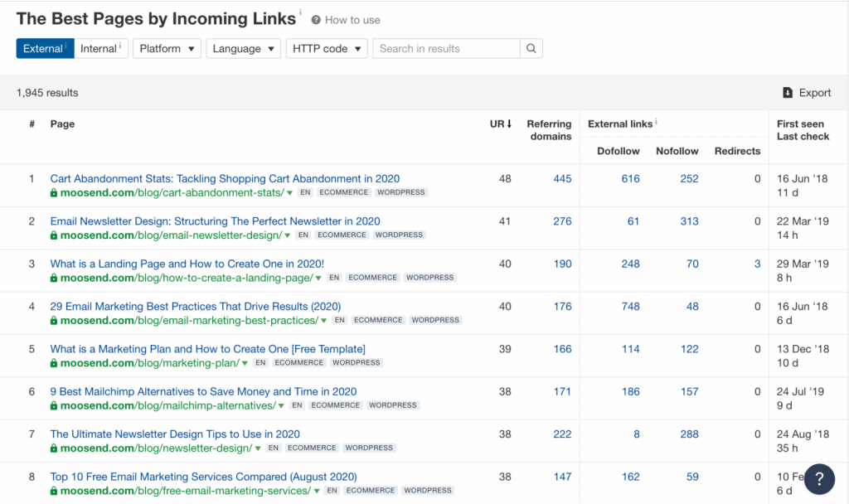Click the How to use help icon
849x504 pixels.
316,20
